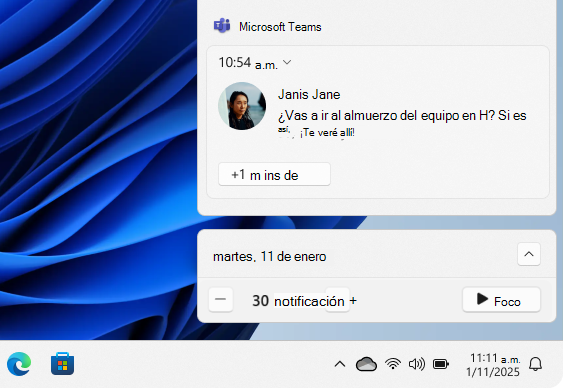This screenshot has height=388, width=564.
Task: Click the sender name Janis Jane
Action: pos(309,94)
